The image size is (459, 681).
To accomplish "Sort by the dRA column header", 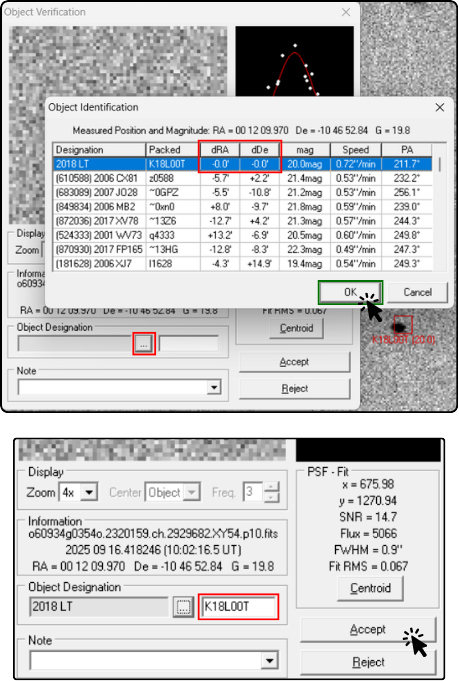I will pos(220,150).
